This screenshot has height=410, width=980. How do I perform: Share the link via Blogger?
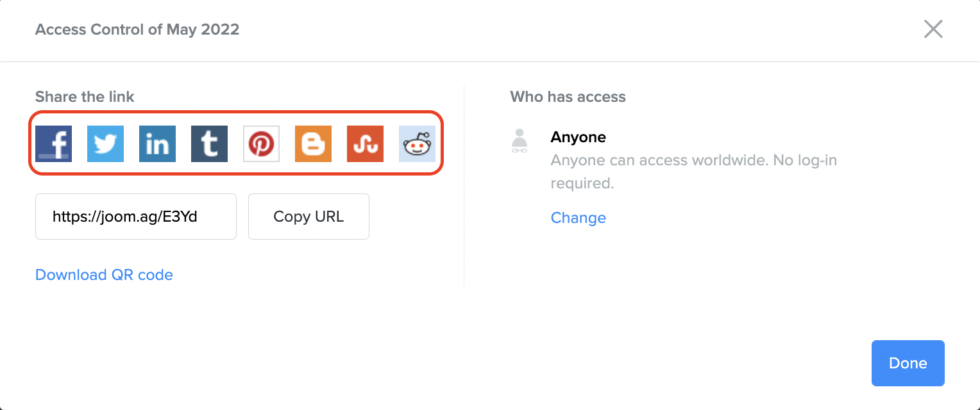click(x=313, y=143)
